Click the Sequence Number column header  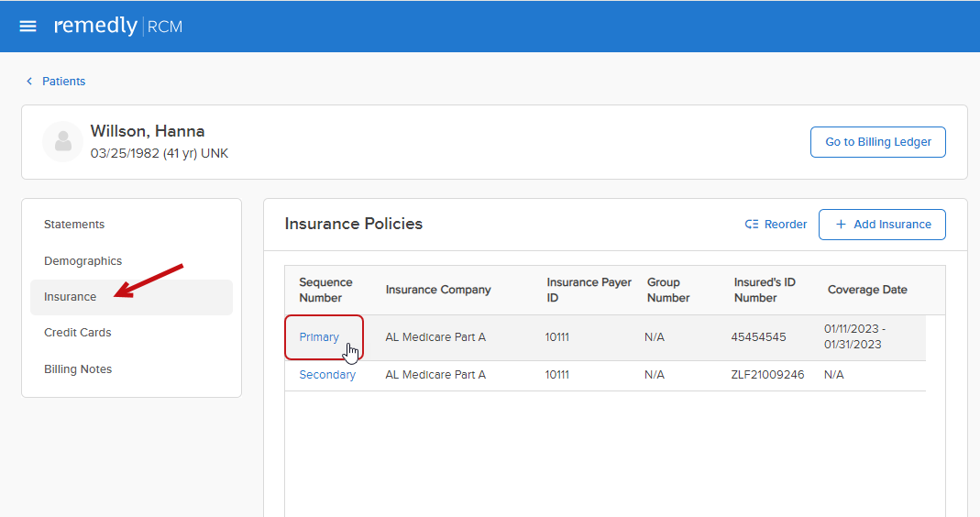point(325,290)
